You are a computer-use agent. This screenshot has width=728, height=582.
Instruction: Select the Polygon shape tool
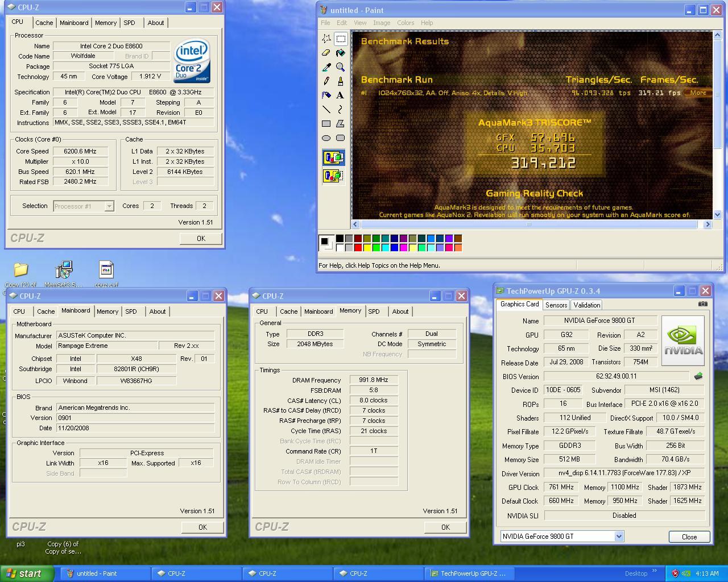pyautogui.click(x=341, y=124)
